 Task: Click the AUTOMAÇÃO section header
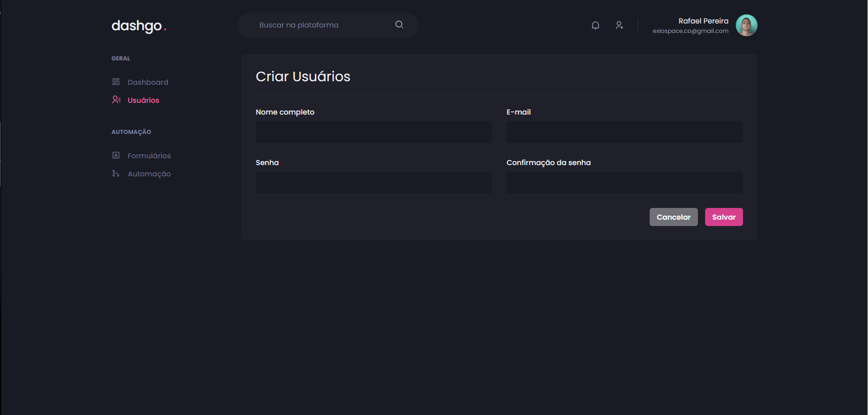point(131,132)
